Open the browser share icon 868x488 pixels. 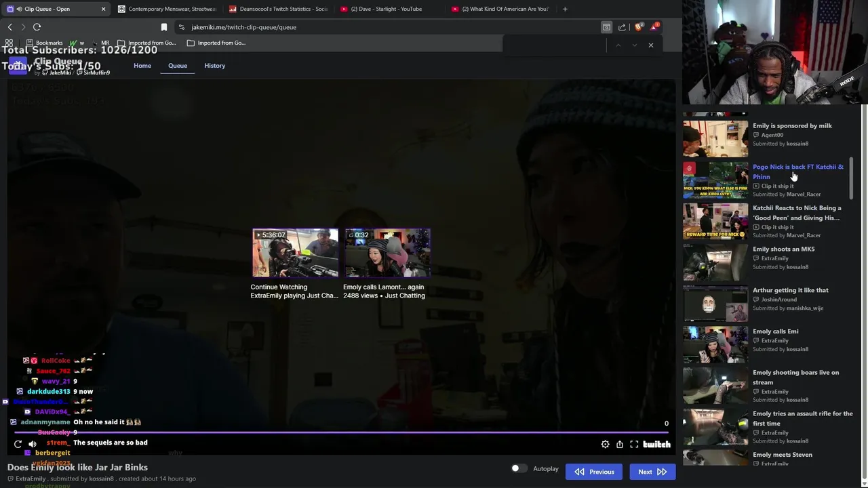click(x=622, y=27)
